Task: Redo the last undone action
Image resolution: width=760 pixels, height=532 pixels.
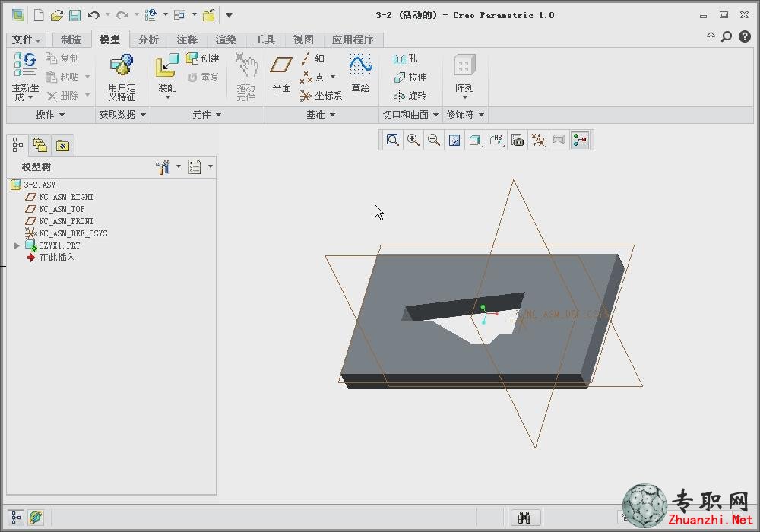Action: pyautogui.click(x=122, y=15)
